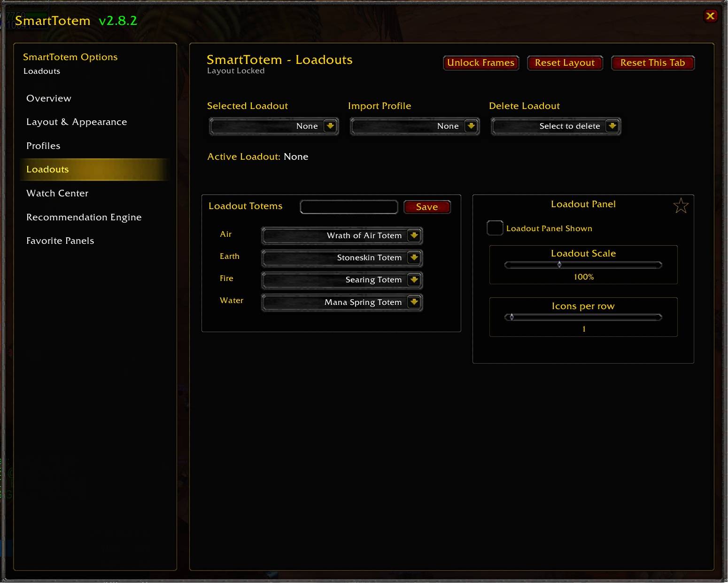Screen dimensions: 728x583
Task: Go to Recommendation Engine settings
Action: pos(84,217)
